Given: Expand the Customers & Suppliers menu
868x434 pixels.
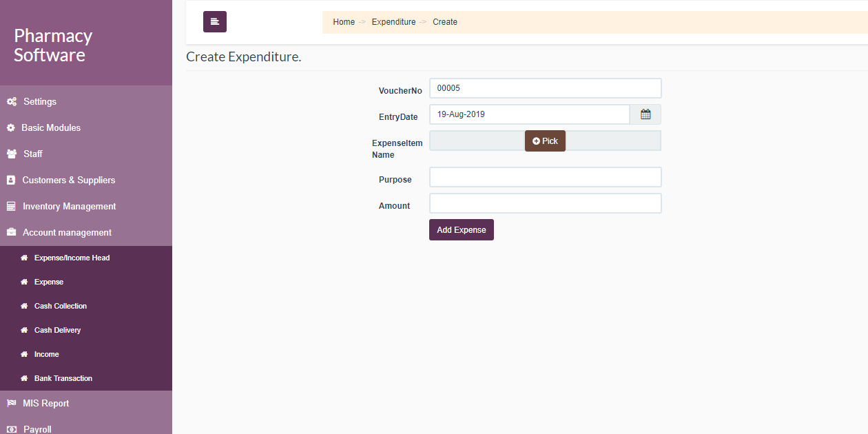Looking at the screenshot, I should [x=86, y=180].
